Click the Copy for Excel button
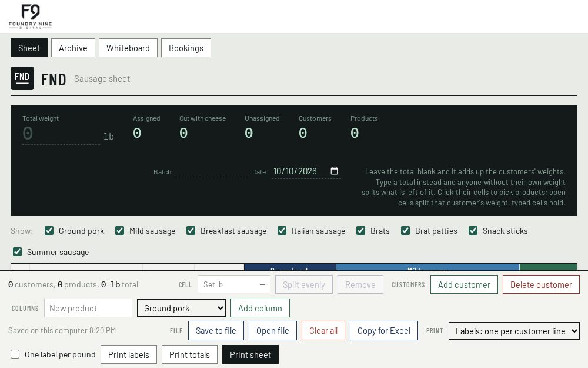This screenshot has height=368, width=588. [384, 330]
